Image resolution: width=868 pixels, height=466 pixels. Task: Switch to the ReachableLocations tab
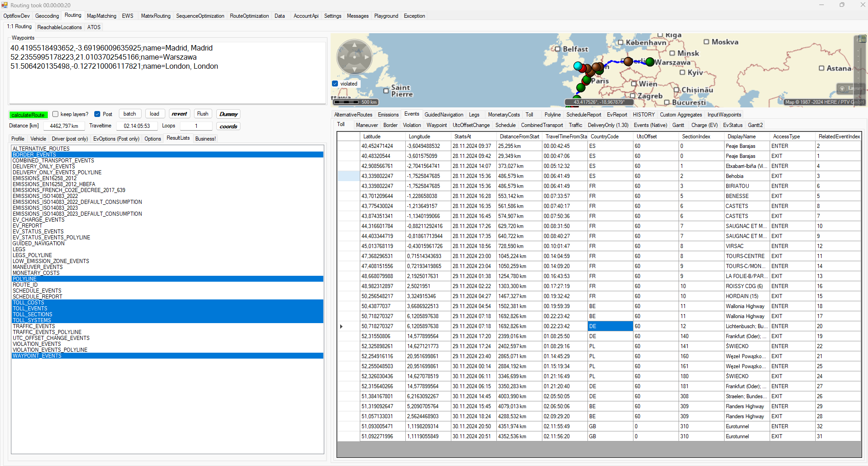[59, 27]
